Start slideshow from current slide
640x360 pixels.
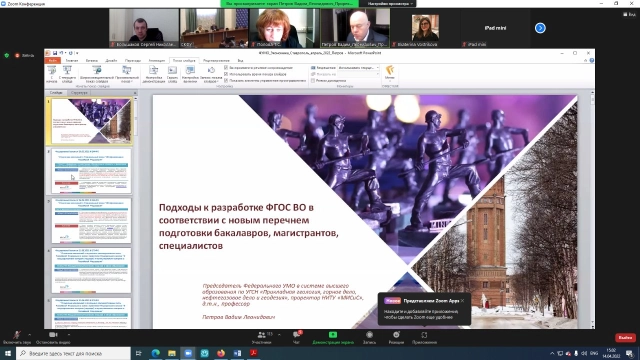coord(67,74)
